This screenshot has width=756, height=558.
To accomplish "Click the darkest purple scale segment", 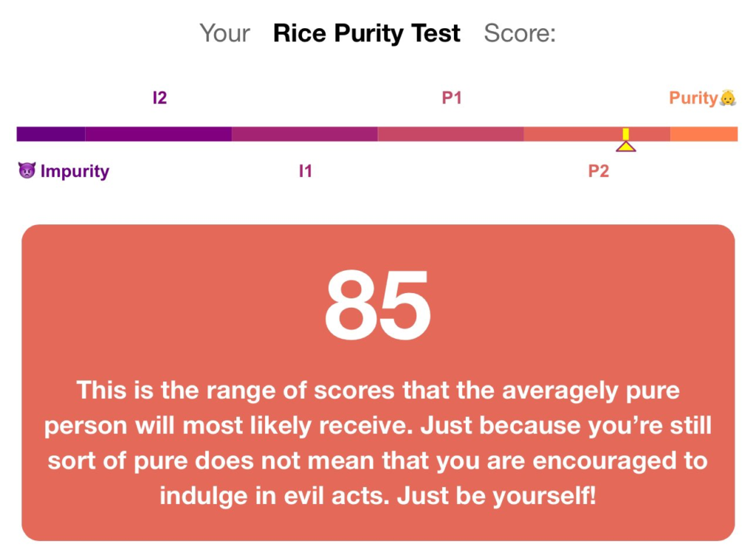I will click(51, 134).
